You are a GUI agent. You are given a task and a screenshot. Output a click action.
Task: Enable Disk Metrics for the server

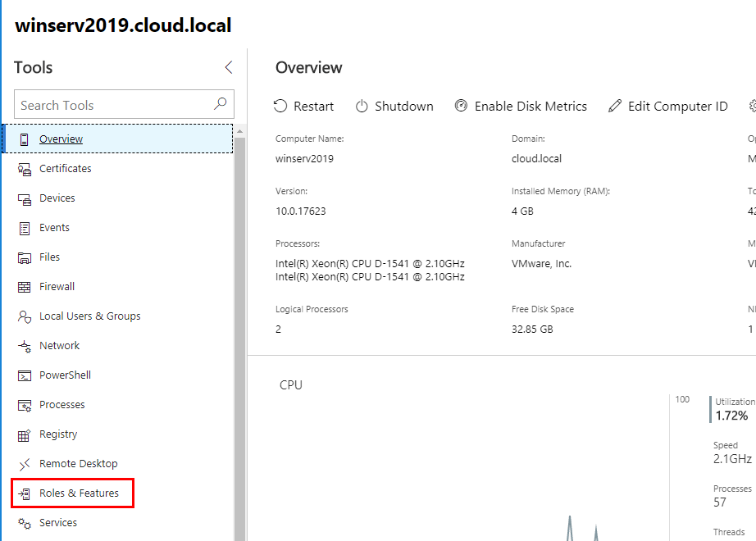point(521,106)
